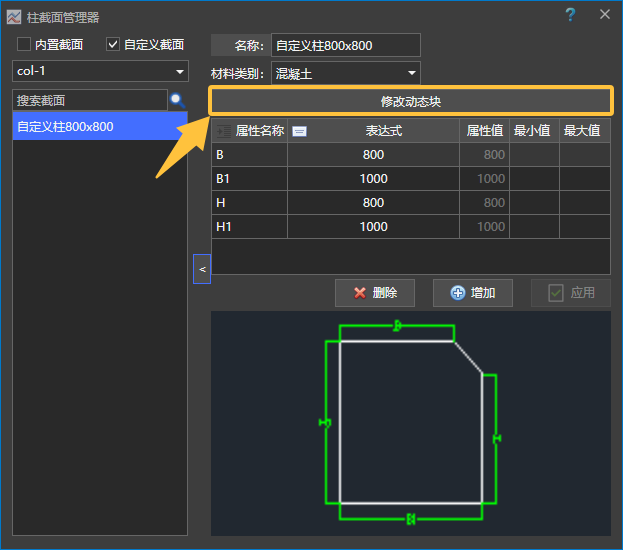Click the 增加 button
This screenshot has width=623, height=550.
[x=473, y=293]
